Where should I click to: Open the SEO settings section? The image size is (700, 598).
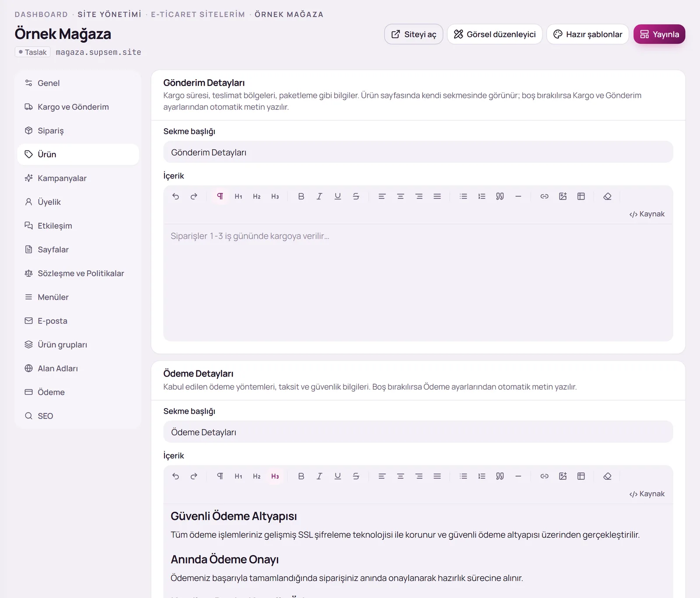click(x=78, y=416)
